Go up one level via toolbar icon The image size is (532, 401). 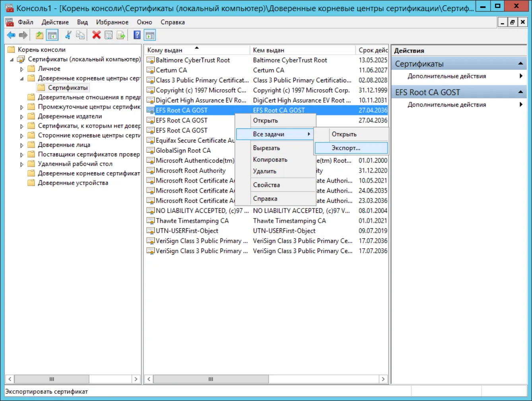(x=39, y=35)
